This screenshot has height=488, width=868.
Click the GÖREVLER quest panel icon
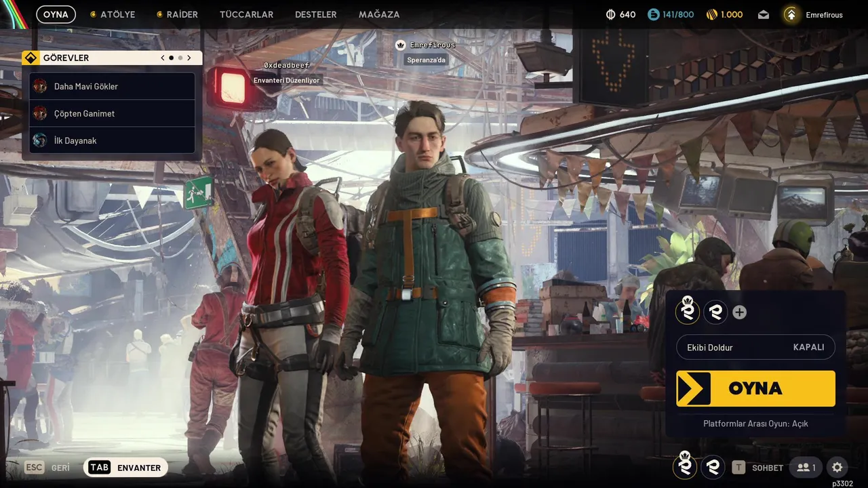[x=31, y=58]
